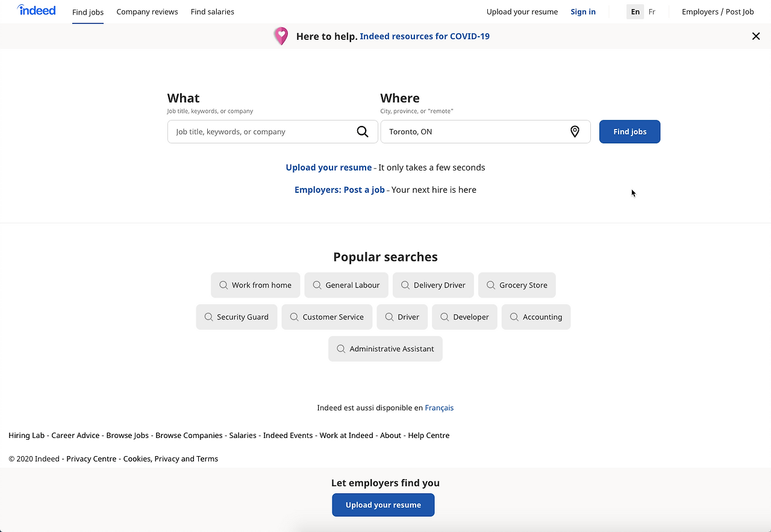Select the Driver popular search chip
The width and height of the screenshot is (771, 532).
click(x=402, y=317)
